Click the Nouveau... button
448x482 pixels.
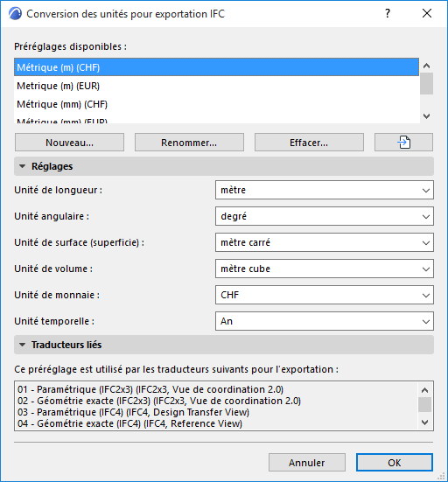pos(69,143)
